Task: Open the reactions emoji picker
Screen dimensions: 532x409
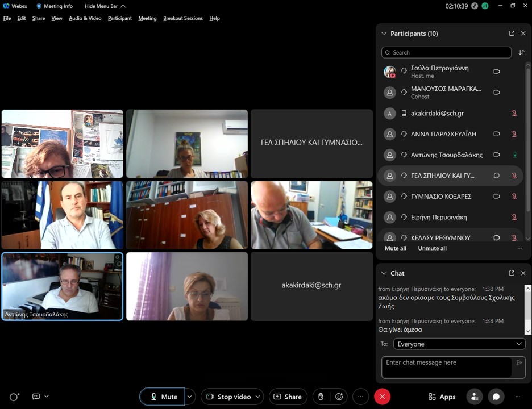Action: (x=339, y=397)
